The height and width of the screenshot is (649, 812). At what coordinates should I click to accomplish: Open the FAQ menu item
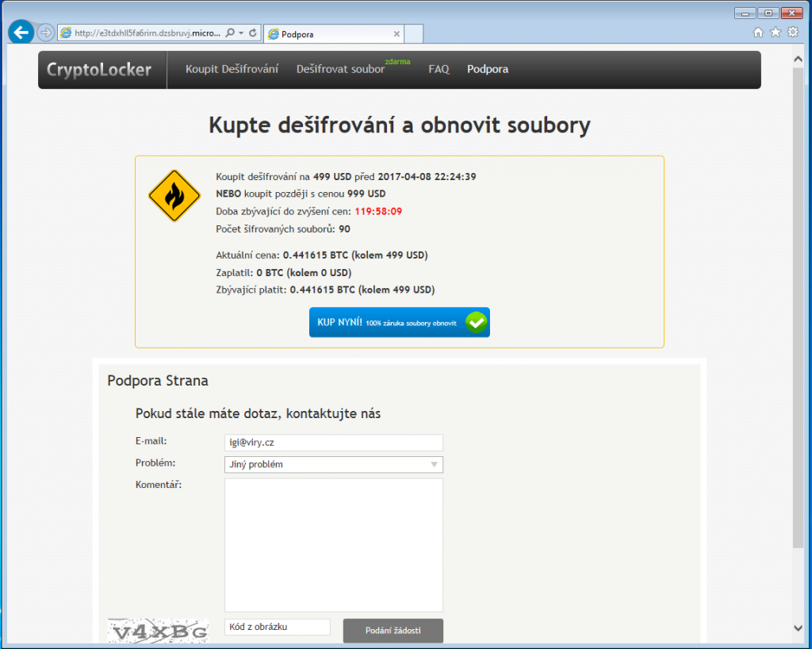(439, 69)
